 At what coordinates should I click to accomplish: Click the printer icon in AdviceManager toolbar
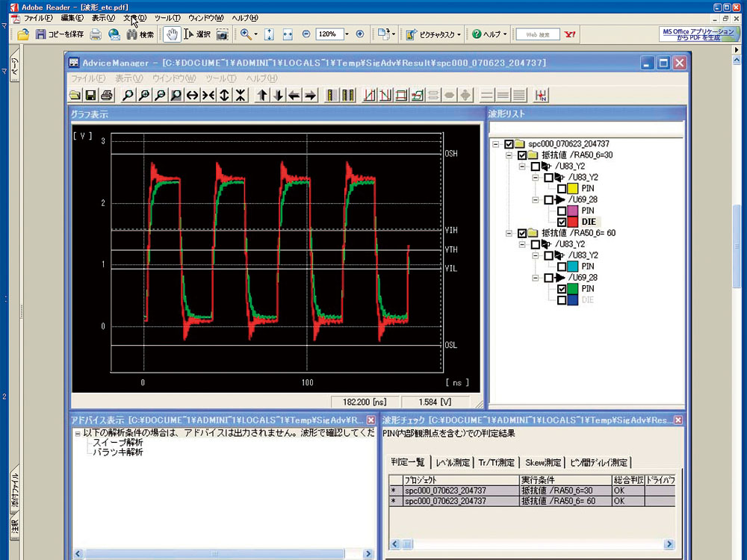(x=106, y=95)
